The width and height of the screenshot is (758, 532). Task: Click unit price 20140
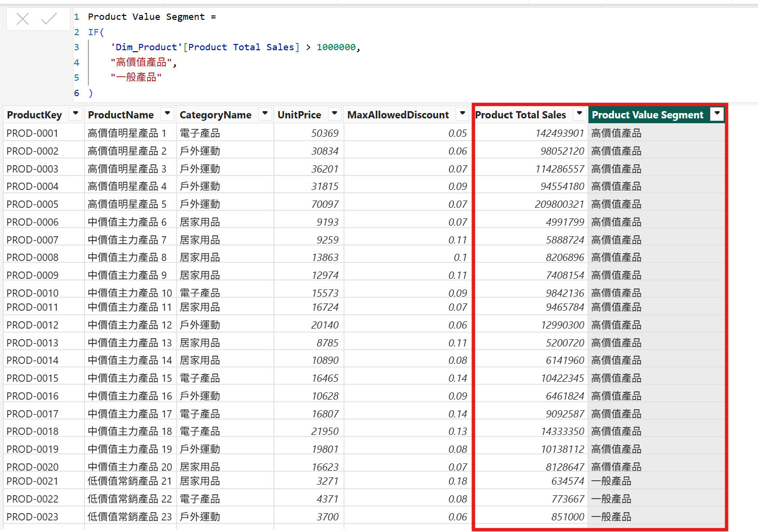click(325, 325)
